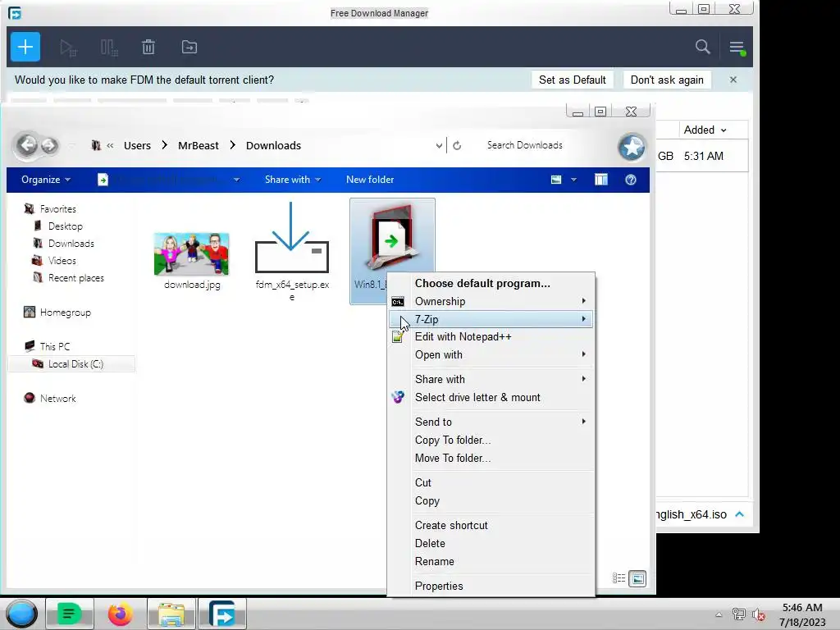
Task: Open the Start orb
Action: click(21, 614)
